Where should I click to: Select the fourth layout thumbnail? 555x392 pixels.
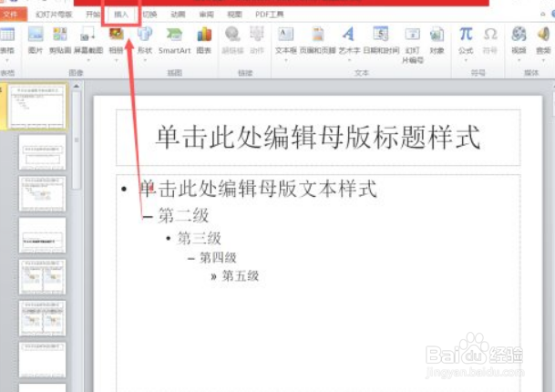point(42,235)
